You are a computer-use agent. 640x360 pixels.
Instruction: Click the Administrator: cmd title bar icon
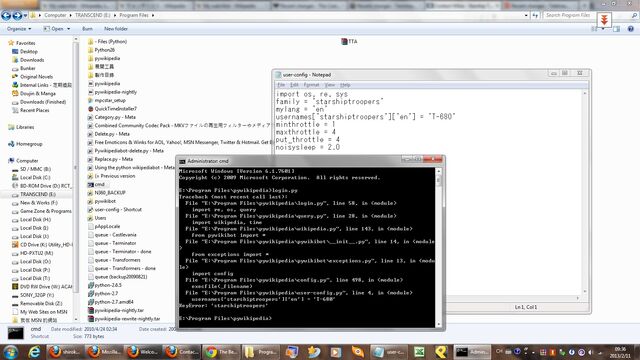[182, 161]
